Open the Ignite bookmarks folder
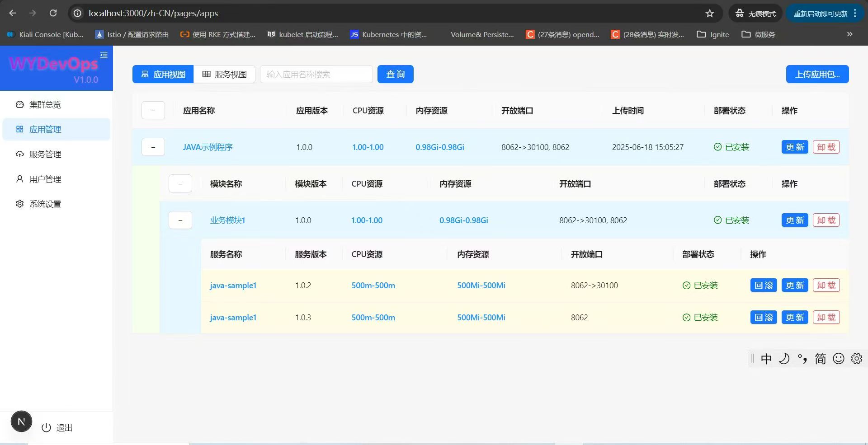 click(x=712, y=34)
